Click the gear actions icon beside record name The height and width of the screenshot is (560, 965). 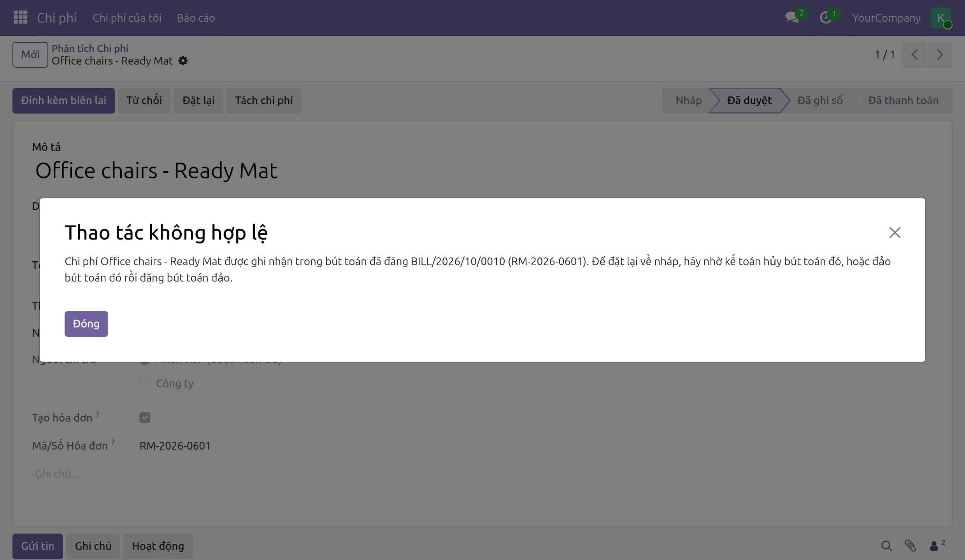pos(183,61)
